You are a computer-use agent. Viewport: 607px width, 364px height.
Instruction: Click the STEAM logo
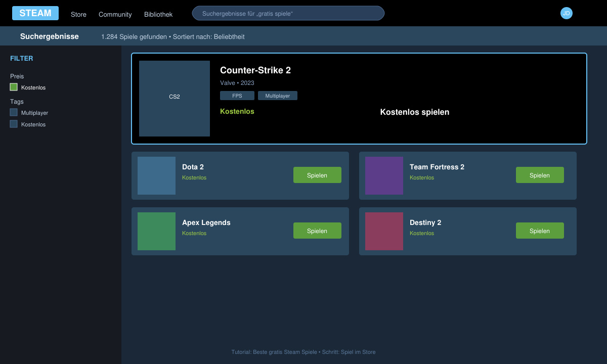(x=35, y=13)
